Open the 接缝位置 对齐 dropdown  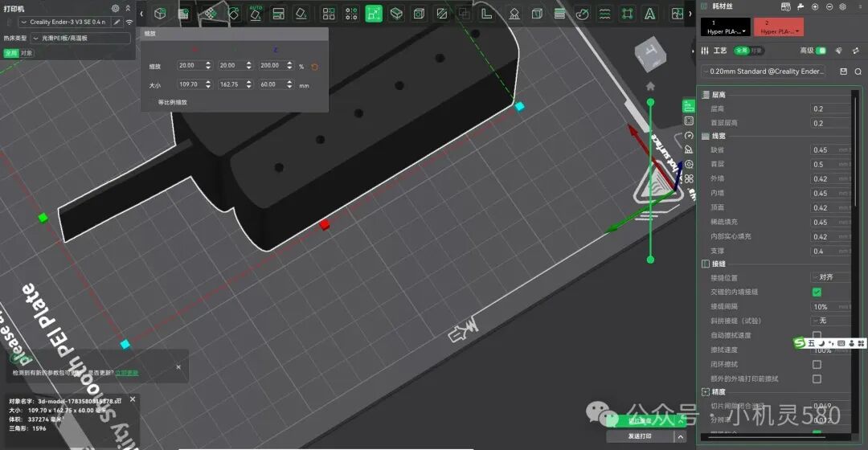[831, 276]
